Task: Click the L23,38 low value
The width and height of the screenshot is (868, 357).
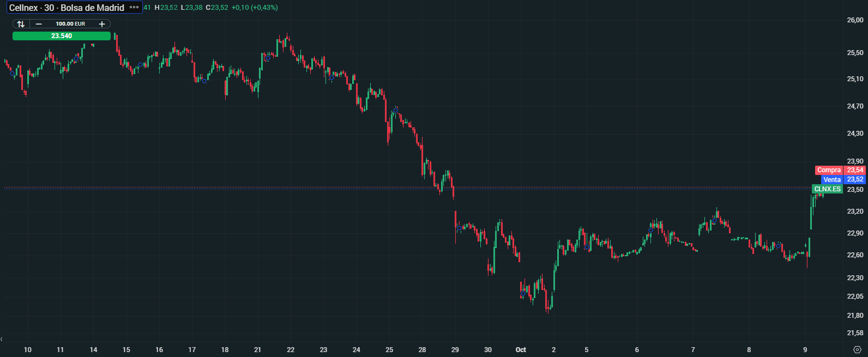Action: 191,8
